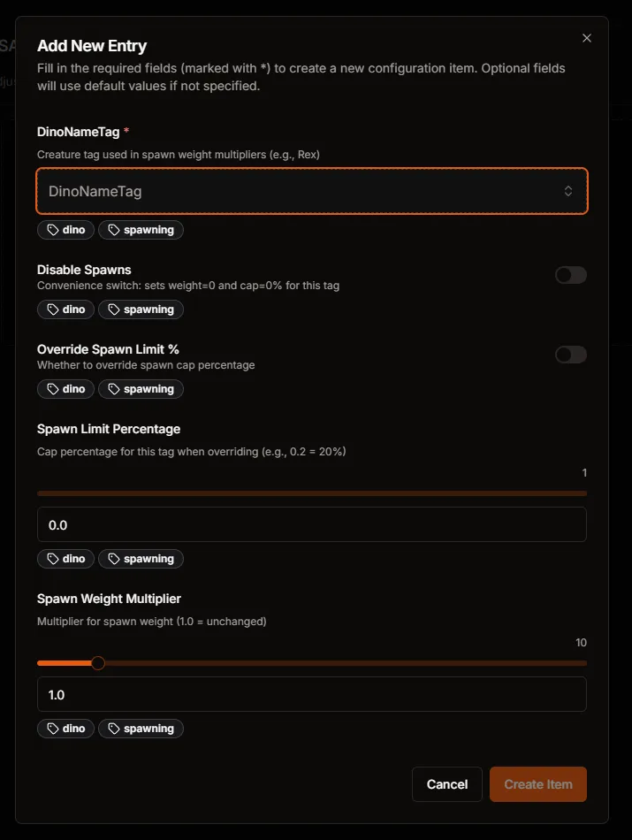632x840 pixels.
Task: Select the 1.0 weight multiplier input field
Action: point(311,694)
